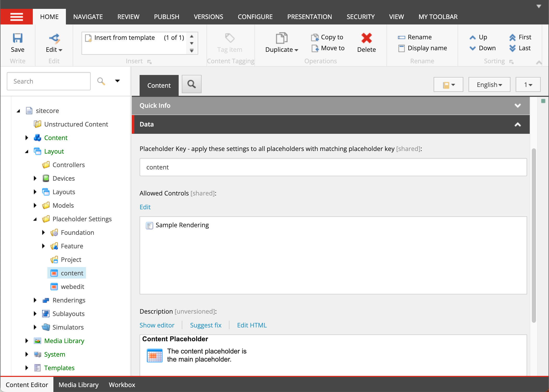Viewport: 549px width, 392px height.
Task: Switch to the Workbox bottom tab
Action: (x=122, y=385)
